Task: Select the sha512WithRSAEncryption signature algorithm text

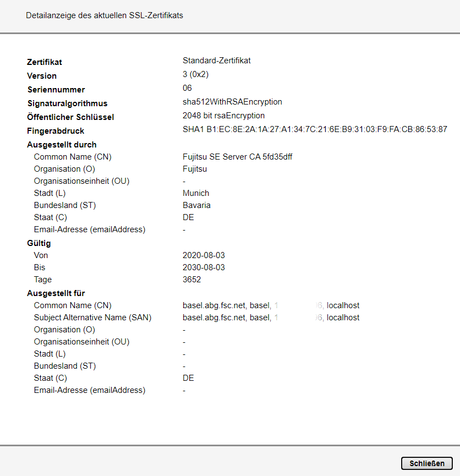Action: click(x=232, y=102)
